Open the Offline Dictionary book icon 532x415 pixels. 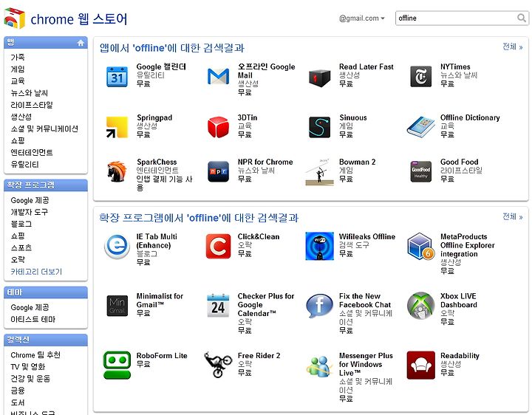point(420,127)
